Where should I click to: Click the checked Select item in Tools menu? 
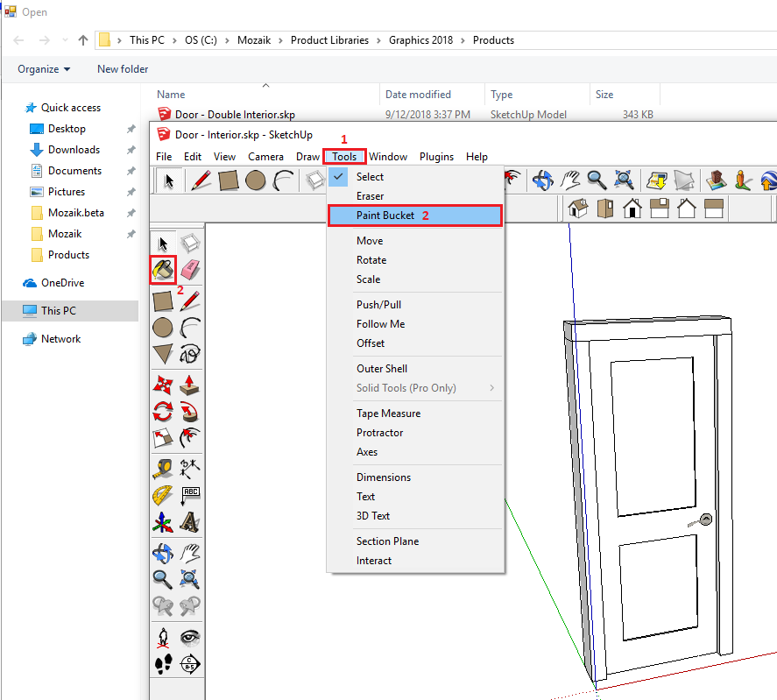370,177
